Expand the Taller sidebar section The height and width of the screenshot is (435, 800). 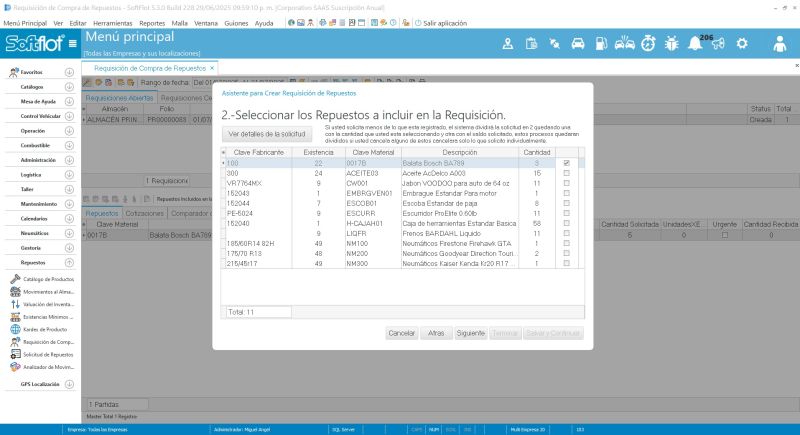coord(69,189)
